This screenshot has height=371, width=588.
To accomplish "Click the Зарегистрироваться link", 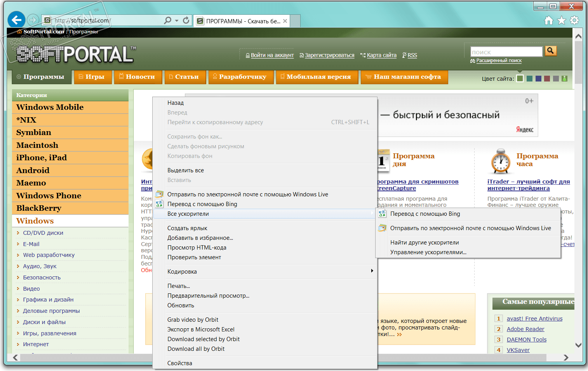I will tap(329, 55).
